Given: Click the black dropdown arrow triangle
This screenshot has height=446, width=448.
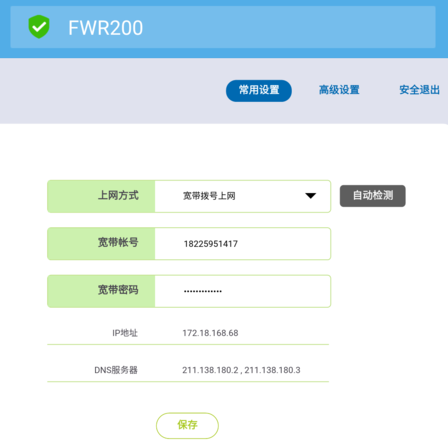Looking at the screenshot, I should 310,196.
